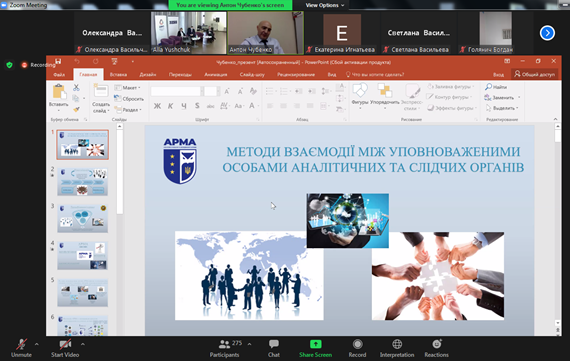This screenshot has height=362, width=570.
Task: Click the Заменить replace button
Action: click(x=502, y=97)
